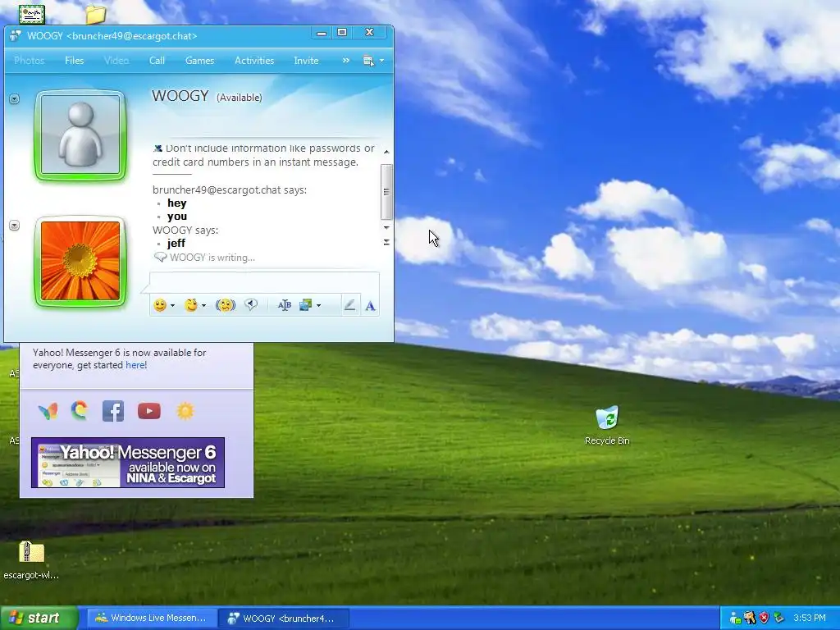The width and height of the screenshot is (840, 630).
Task: Switch to text typing mode A icon
Action: coord(370,306)
